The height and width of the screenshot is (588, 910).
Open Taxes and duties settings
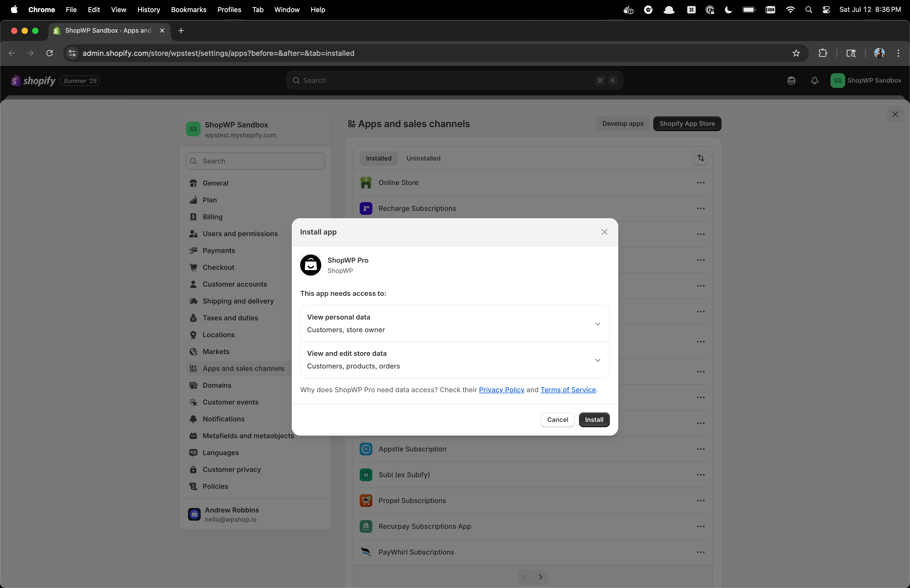(239, 318)
